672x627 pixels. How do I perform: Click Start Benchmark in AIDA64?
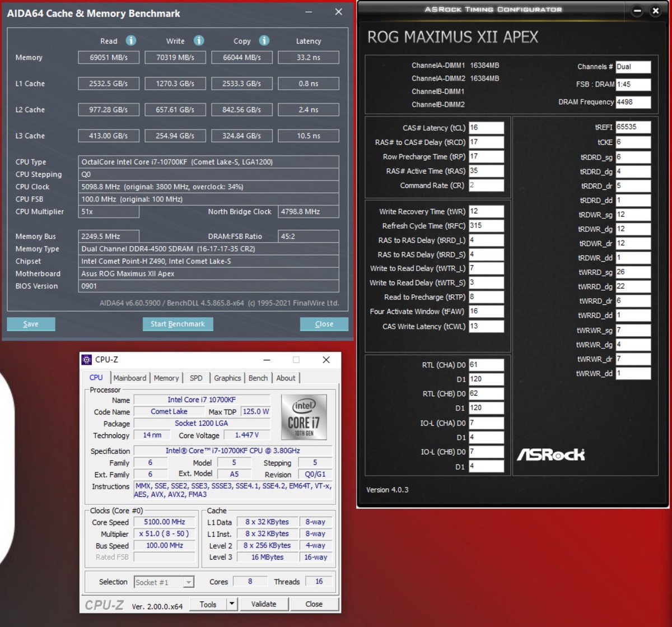[x=178, y=324]
